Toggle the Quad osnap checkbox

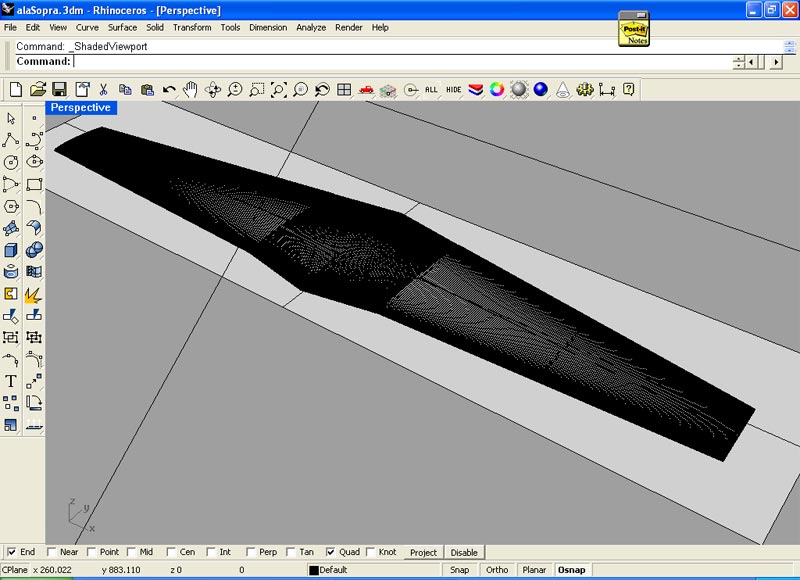[x=331, y=552]
